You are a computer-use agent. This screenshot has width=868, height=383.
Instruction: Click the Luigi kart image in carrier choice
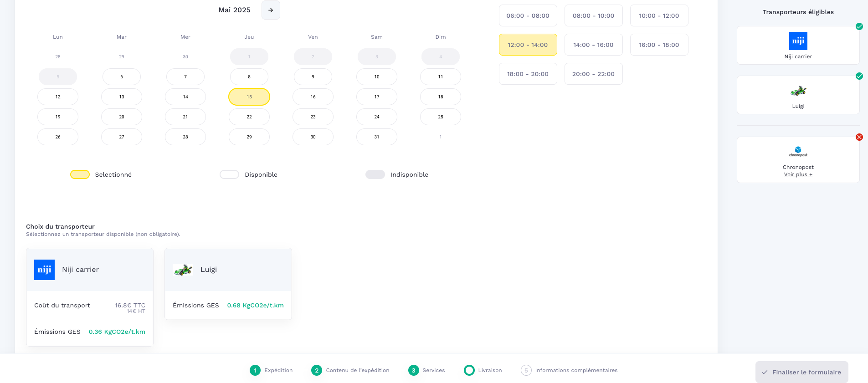point(183,270)
